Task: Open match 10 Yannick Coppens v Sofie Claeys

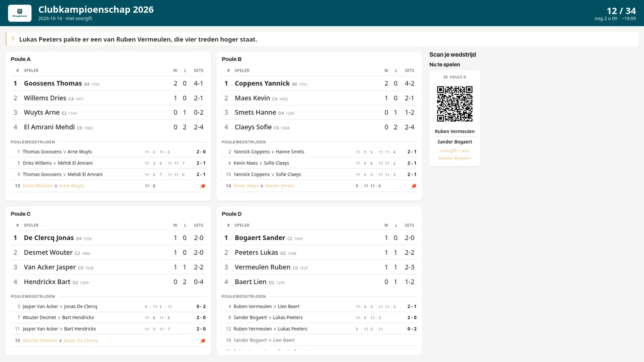Action: coord(319,174)
